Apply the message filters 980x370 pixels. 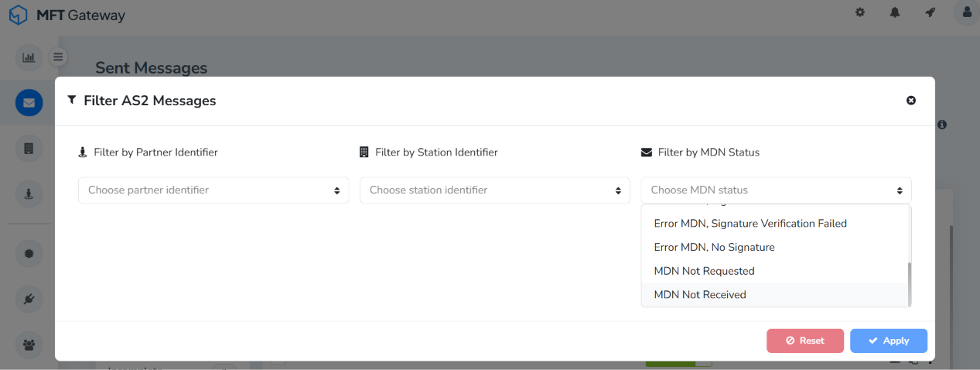pyautogui.click(x=889, y=341)
